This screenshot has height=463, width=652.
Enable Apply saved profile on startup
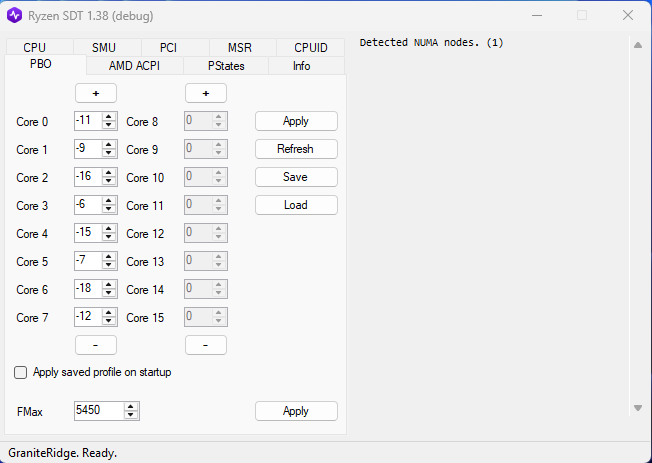click(21, 372)
